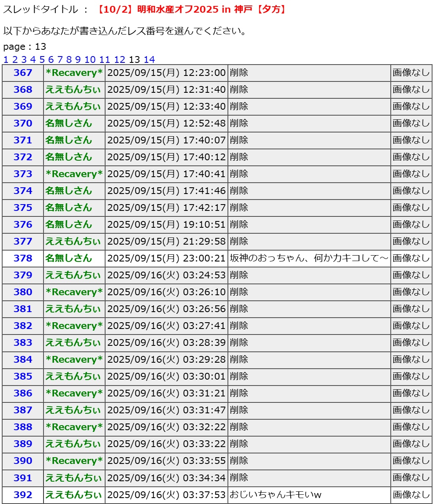Click post number 380 link

point(23,292)
